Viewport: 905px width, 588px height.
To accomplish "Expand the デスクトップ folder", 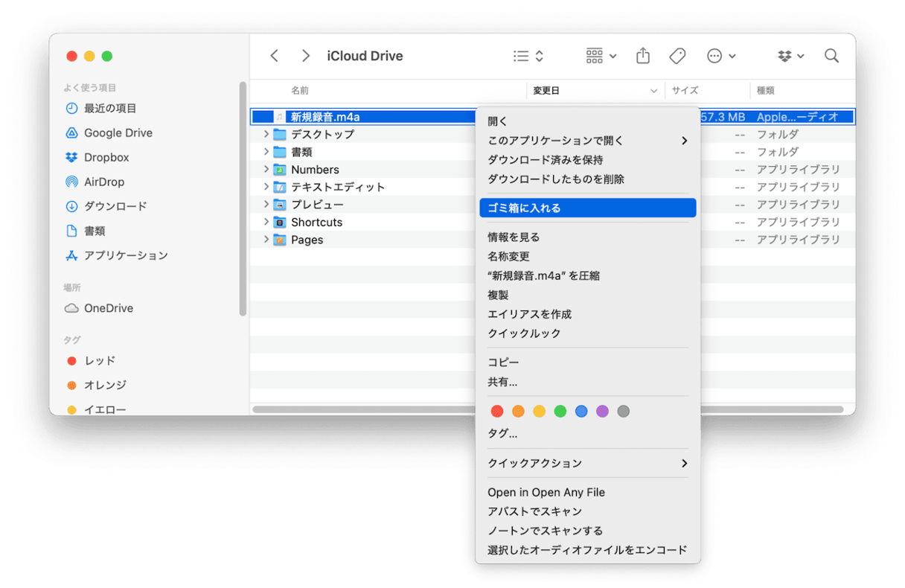I will (x=266, y=134).
